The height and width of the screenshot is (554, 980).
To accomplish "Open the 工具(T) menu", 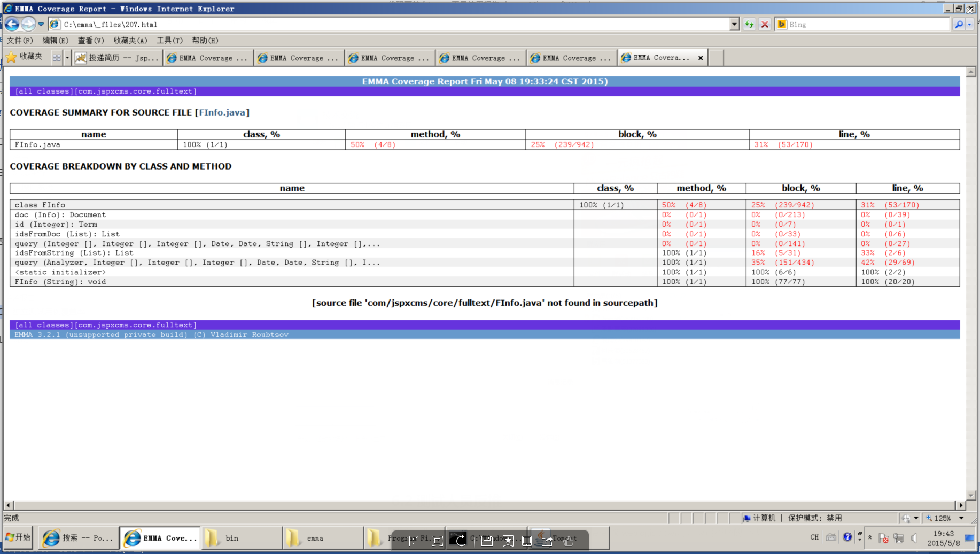I will click(169, 40).
